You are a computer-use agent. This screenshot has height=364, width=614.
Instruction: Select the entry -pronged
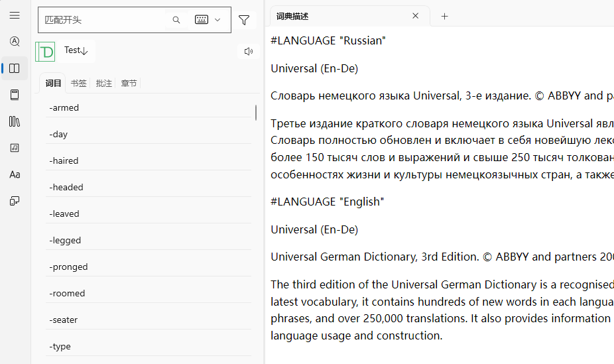149,267
